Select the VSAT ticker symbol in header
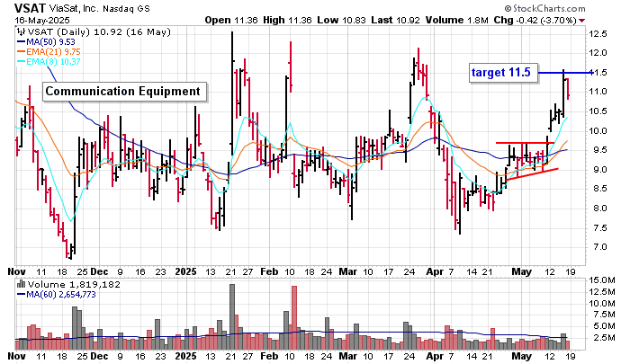This screenshot has height=364, width=630. [30, 8]
